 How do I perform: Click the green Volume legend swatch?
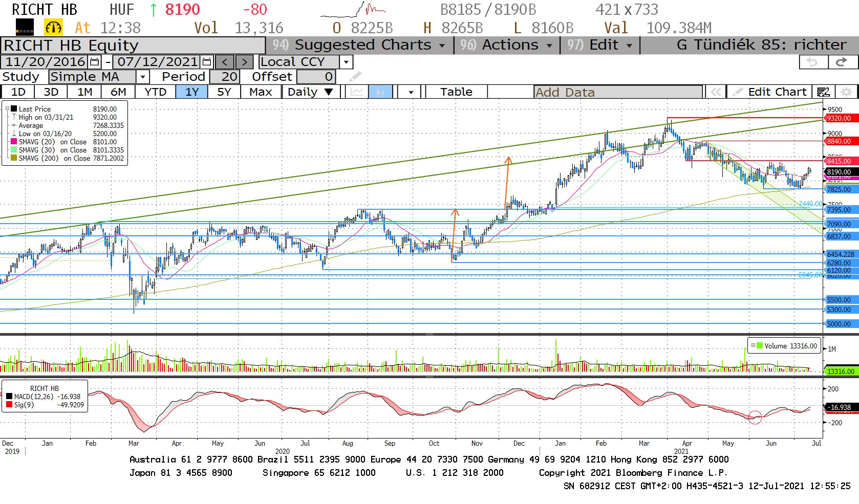(760, 345)
